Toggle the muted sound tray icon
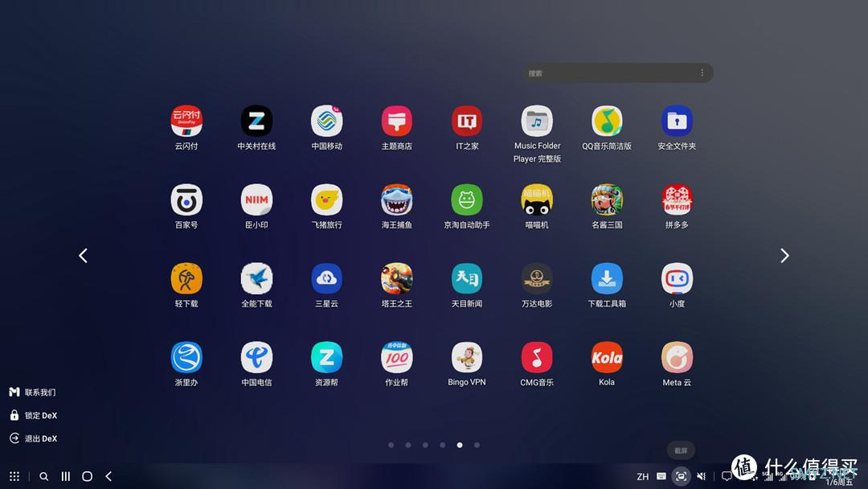868x489 pixels. click(701, 476)
